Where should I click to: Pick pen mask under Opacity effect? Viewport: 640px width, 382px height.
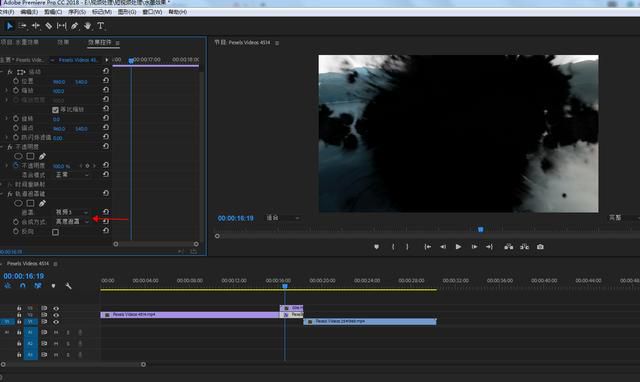pos(42,156)
